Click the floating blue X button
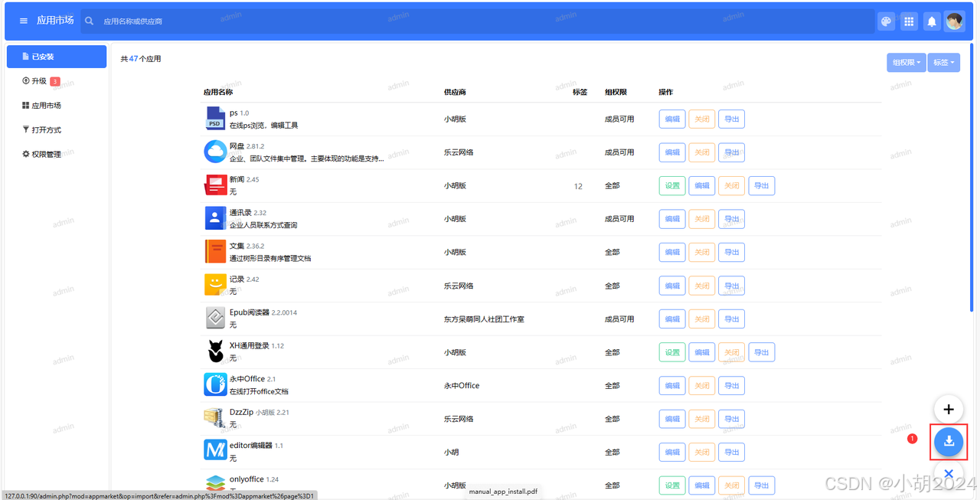 [949, 474]
